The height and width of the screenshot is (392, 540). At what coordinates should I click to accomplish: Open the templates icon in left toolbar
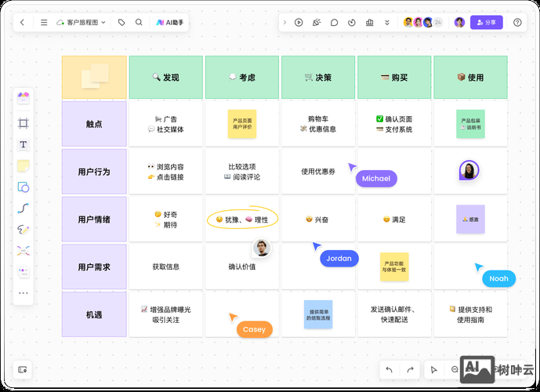[x=24, y=98]
